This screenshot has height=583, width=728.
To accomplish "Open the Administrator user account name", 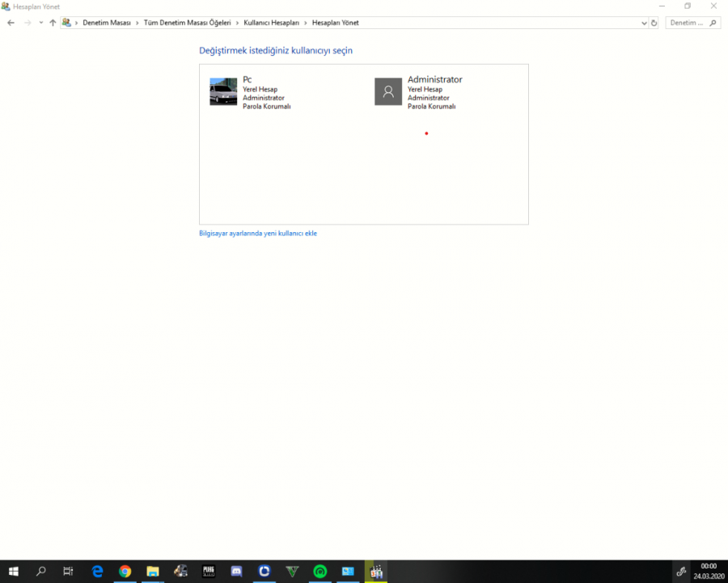I will (x=435, y=79).
